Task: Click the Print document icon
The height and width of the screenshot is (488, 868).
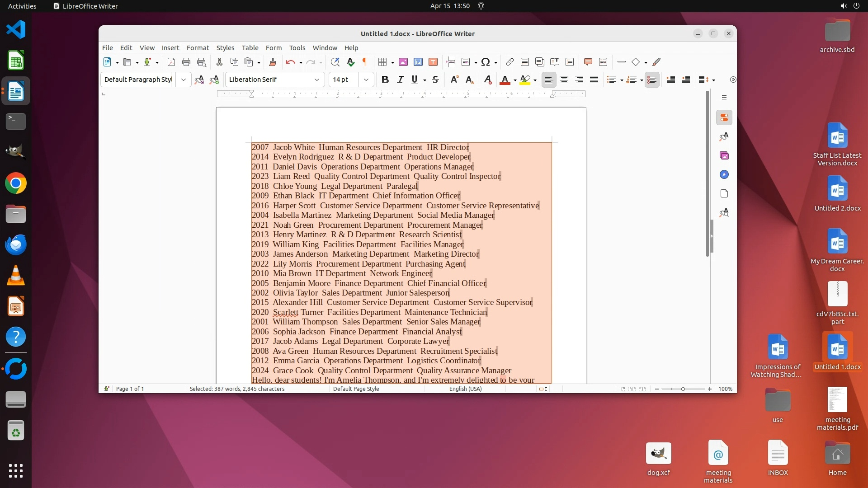Action: tap(186, 62)
